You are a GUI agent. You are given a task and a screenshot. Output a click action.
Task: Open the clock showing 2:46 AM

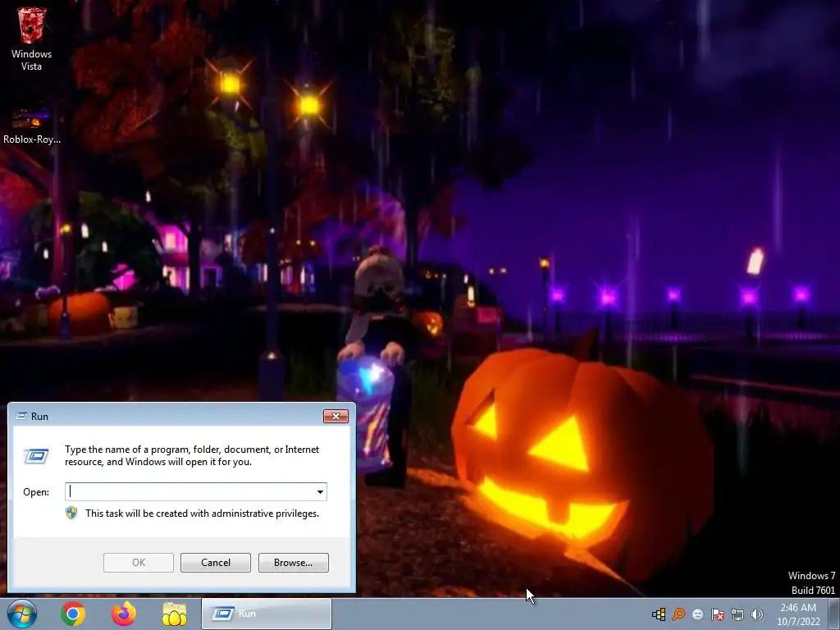click(798, 614)
